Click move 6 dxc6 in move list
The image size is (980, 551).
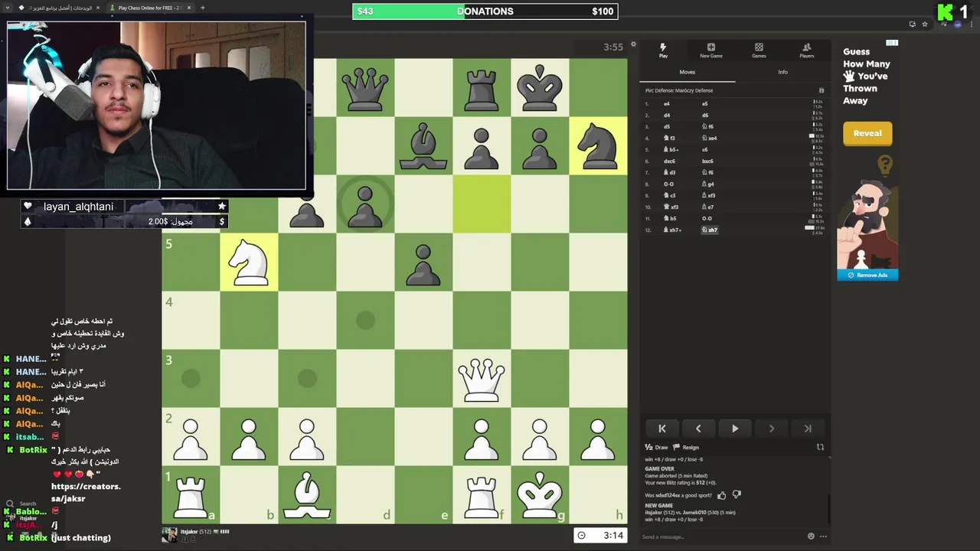(669, 161)
